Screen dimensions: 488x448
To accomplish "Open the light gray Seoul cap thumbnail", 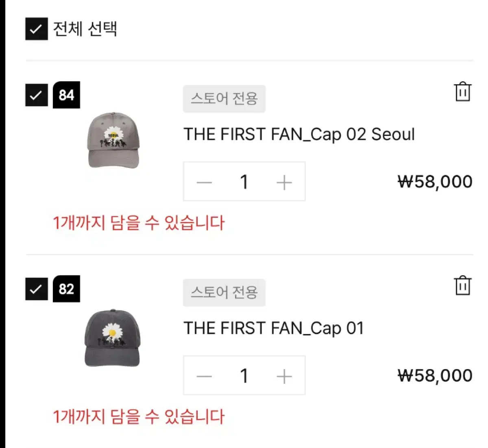I will tap(113, 140).
